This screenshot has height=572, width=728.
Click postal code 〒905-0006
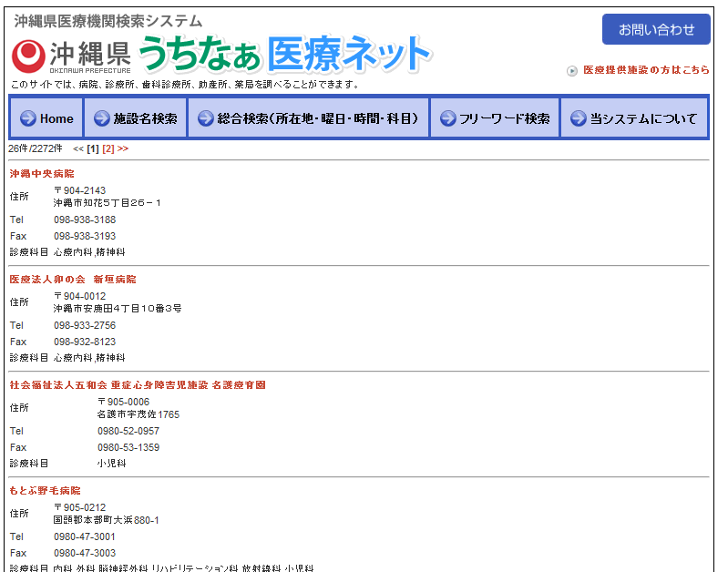(x=124, y=402)
